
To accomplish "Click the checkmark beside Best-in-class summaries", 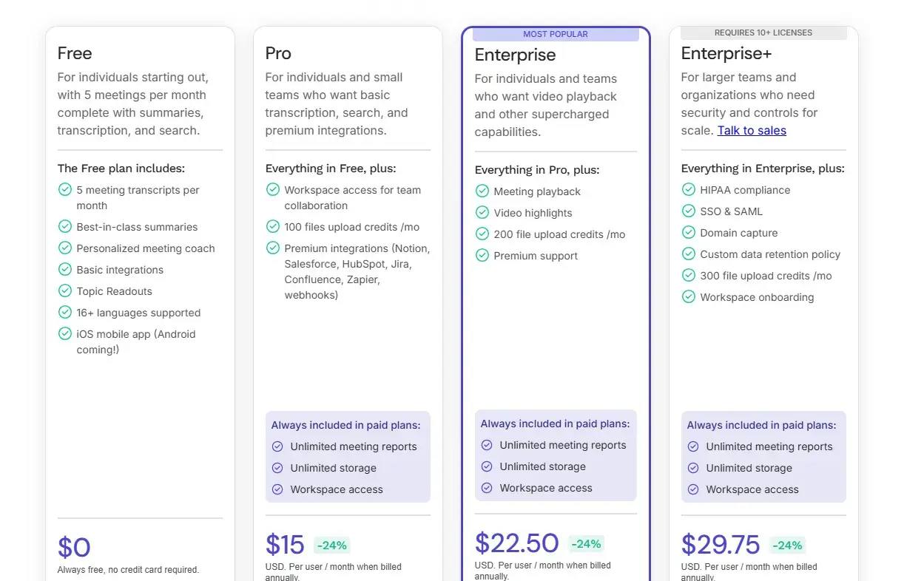I will (x=64, y=227).
